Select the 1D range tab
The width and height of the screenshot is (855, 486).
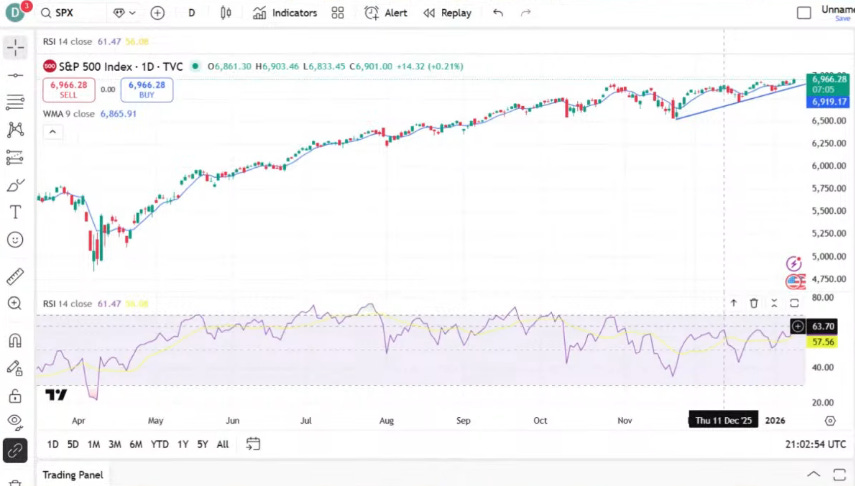52,445
